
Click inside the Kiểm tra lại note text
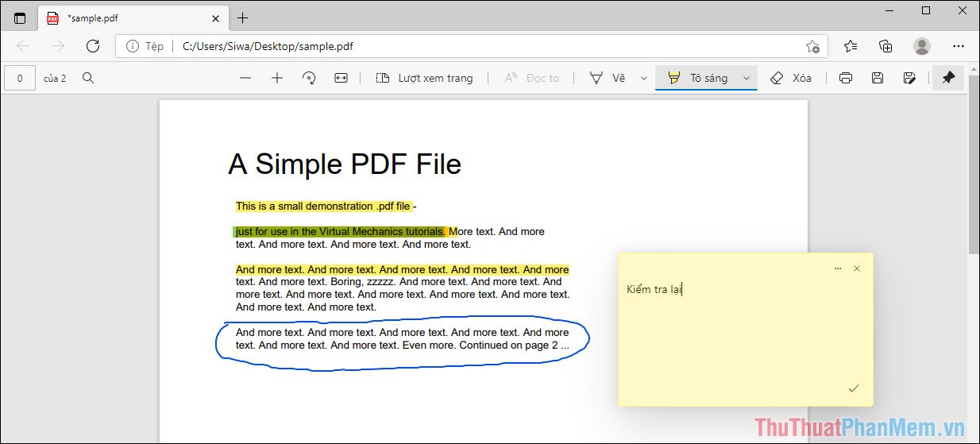tap(654, 289)
